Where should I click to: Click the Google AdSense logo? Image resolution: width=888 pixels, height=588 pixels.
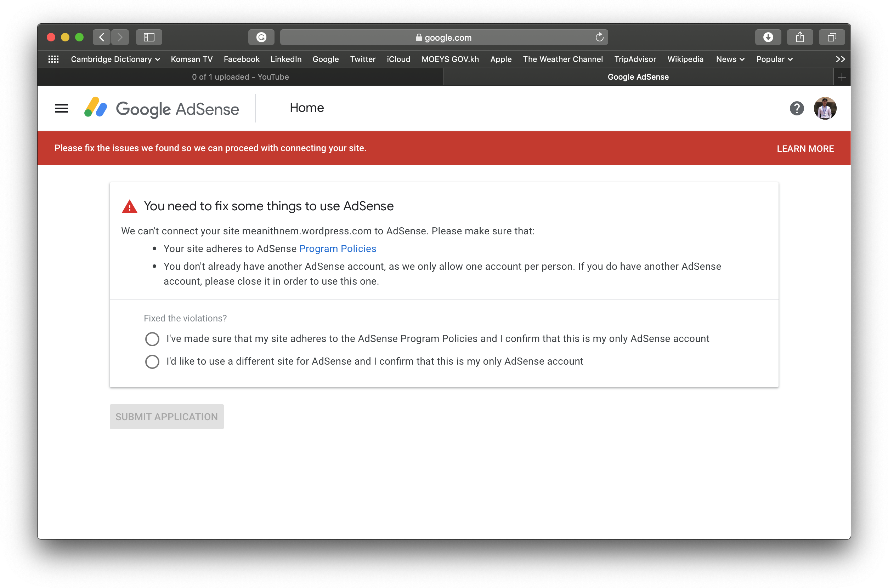(162, 108)
